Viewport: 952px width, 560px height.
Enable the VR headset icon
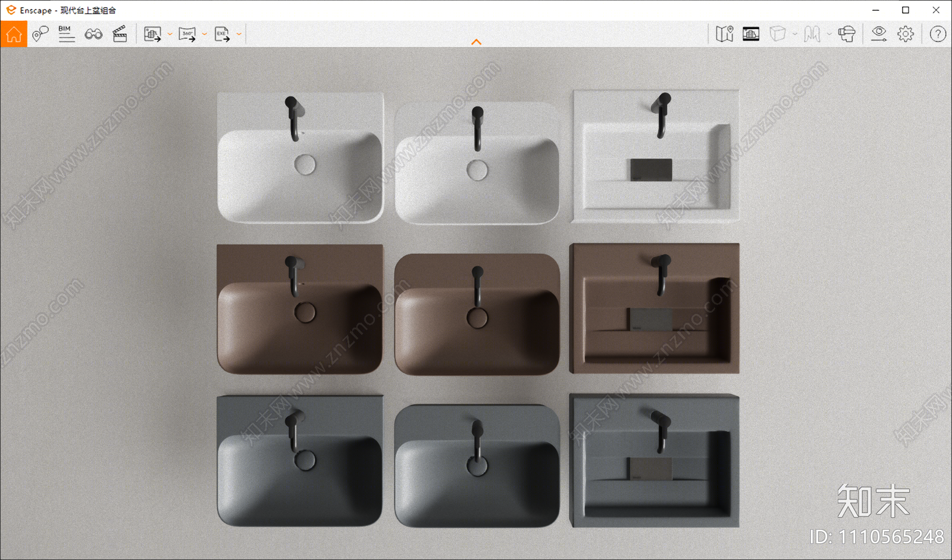click(x=847, y=34)
